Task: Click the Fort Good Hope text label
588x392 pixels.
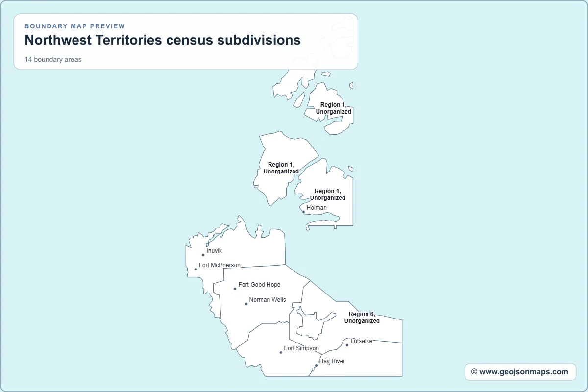Action: (259, 285)
